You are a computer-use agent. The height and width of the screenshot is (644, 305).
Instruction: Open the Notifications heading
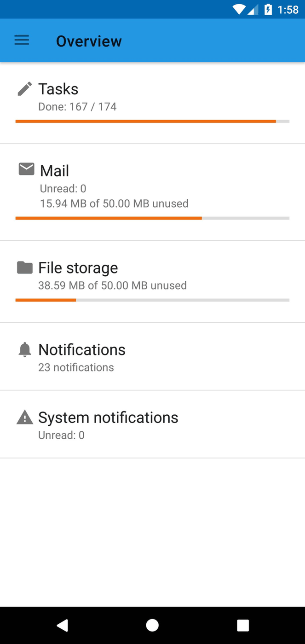[x=82, y=350]
